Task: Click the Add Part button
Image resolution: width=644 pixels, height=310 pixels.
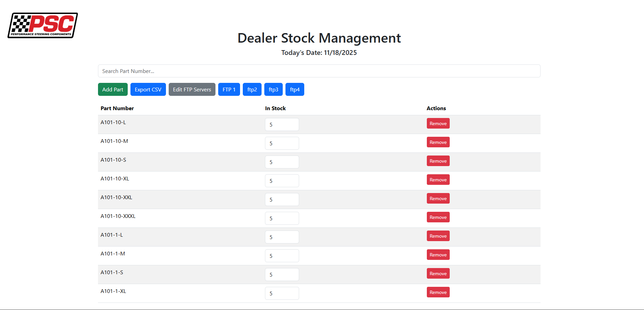Action: coord(113,89)
